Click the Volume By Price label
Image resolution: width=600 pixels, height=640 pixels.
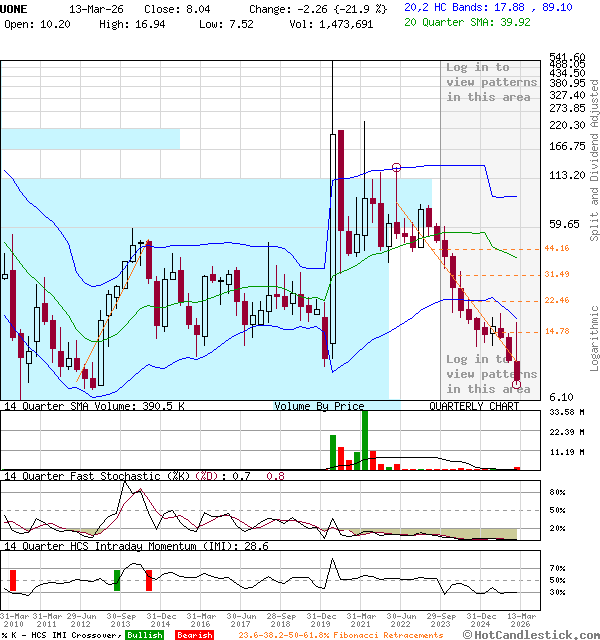319,407
